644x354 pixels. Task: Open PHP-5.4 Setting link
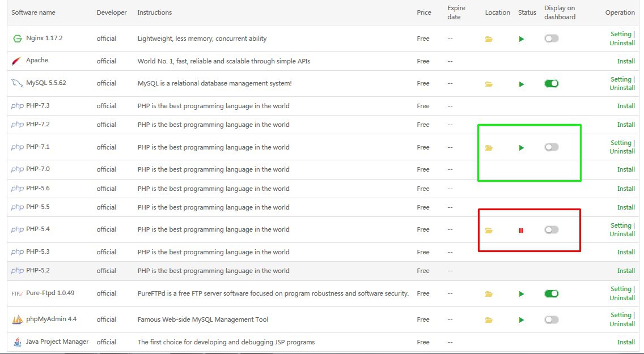tap(621, 225)
